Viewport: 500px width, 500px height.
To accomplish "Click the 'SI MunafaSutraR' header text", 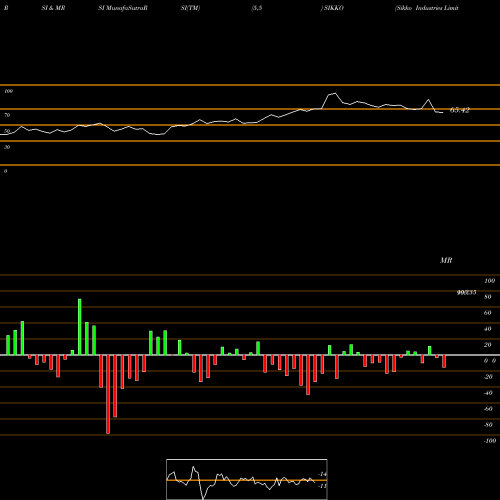I will (x=123, y=8).
